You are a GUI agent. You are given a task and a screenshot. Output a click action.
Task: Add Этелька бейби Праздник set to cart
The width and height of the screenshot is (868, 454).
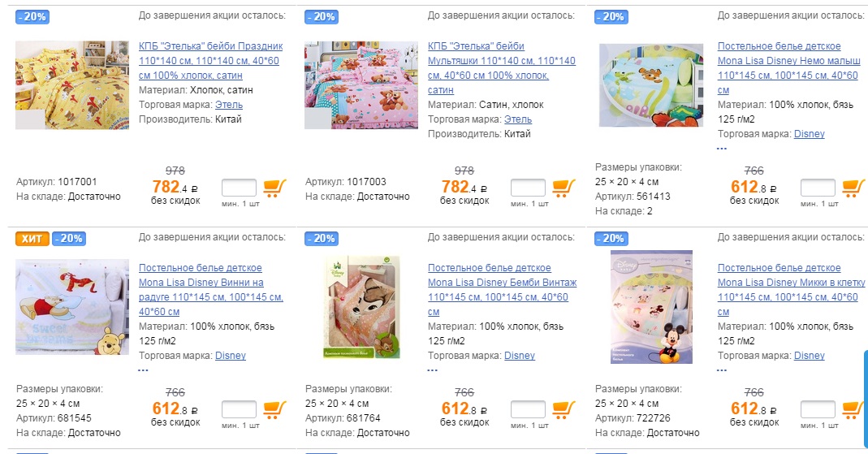click(274, 188)
